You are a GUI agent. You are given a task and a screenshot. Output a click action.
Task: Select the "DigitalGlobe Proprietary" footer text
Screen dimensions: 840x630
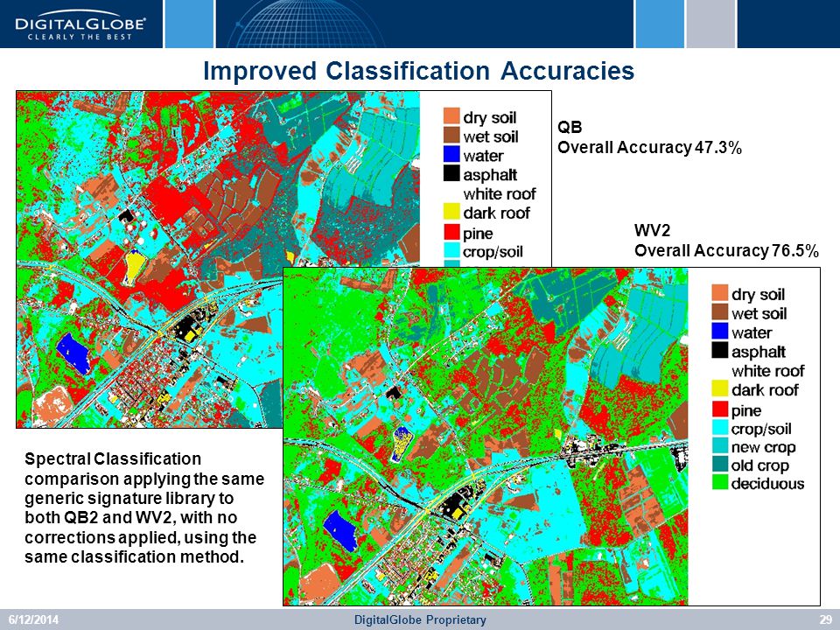coord(421,619)
